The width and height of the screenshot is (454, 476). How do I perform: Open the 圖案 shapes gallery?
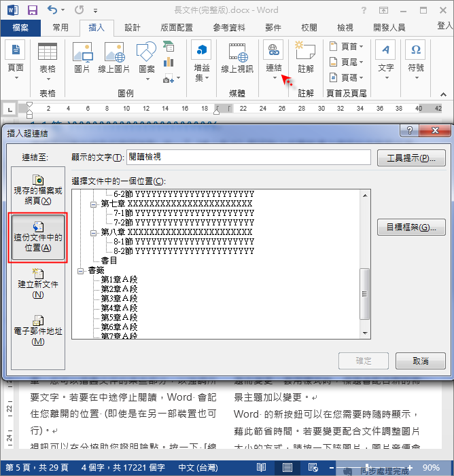coord(147,60)
